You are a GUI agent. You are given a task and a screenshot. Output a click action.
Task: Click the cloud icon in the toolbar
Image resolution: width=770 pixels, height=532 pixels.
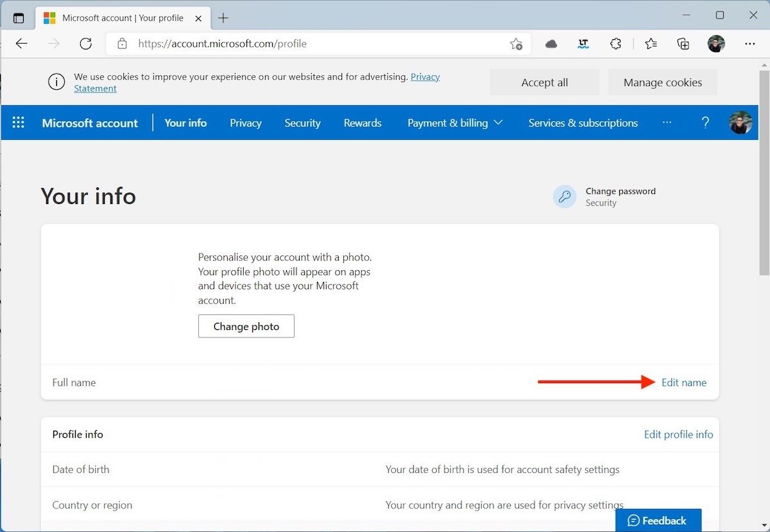click(x=551, y=44)
